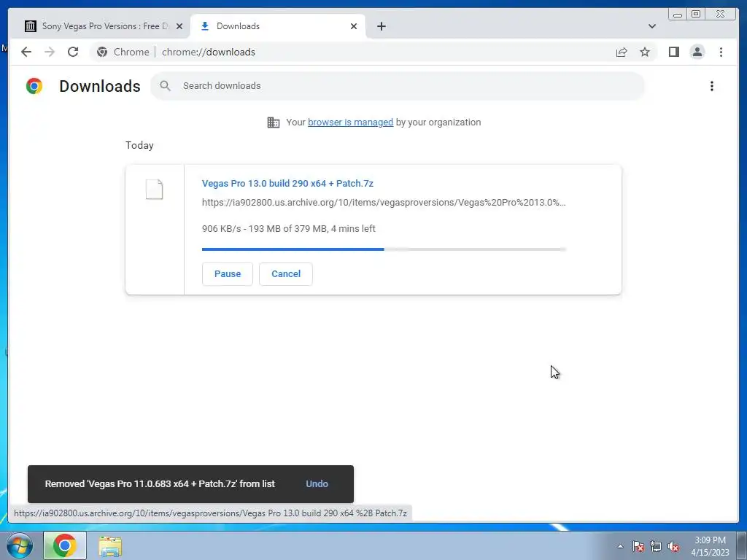The height and width of the screenshot is (560, 747).
Task: Click the managed organization building icon
Action: [x=274, y=122]
